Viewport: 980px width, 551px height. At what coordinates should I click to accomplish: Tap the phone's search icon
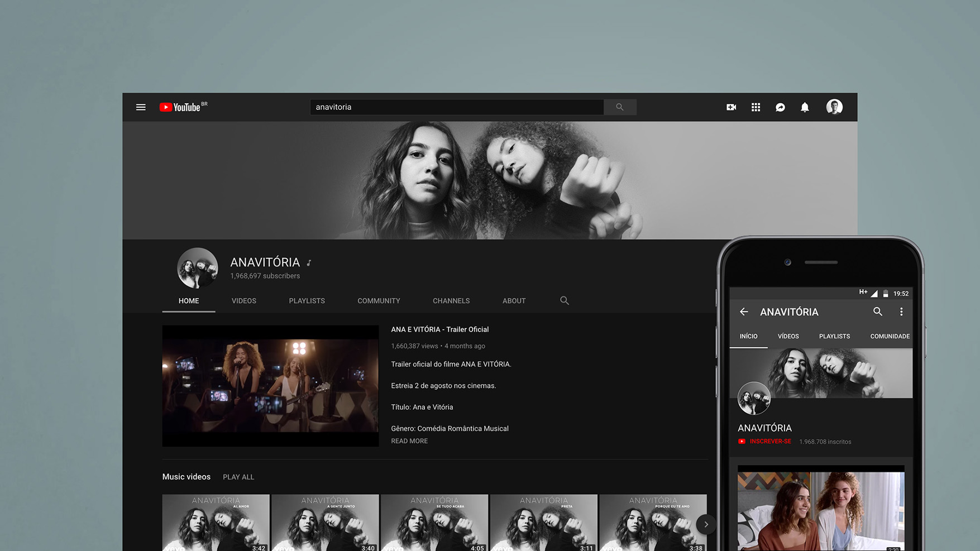(x=878, y=312)
